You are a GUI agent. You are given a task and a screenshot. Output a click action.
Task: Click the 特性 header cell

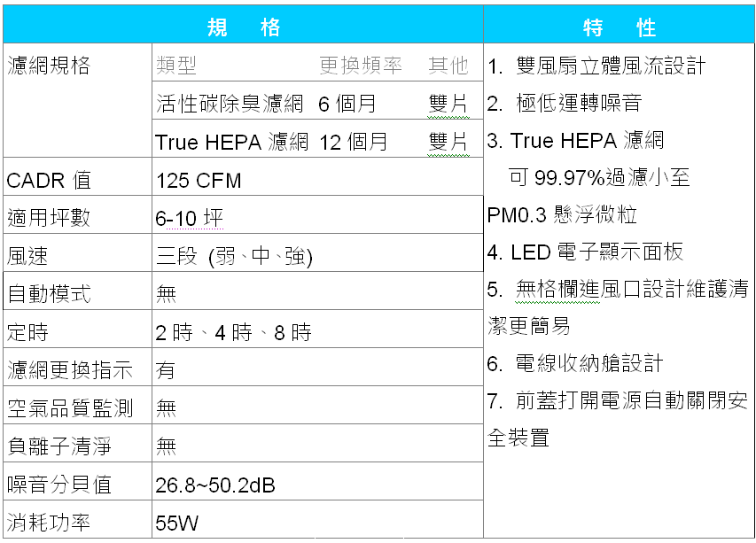click(619, 27)
